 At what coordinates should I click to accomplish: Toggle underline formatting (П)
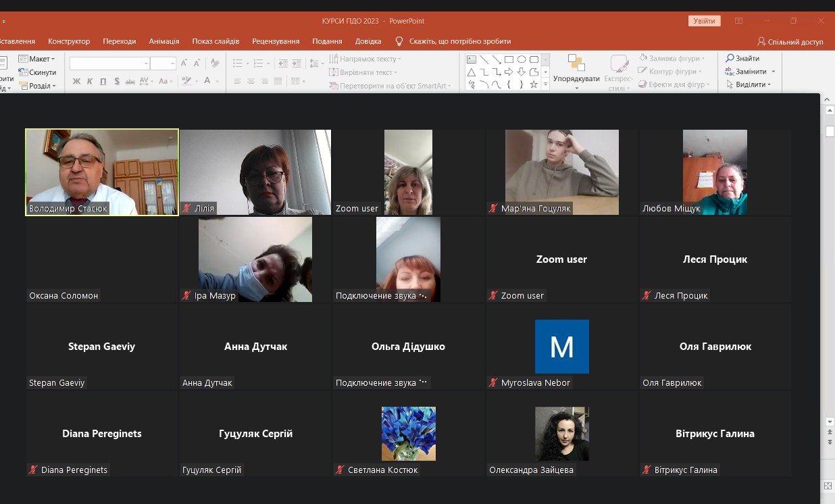(103, 82)
